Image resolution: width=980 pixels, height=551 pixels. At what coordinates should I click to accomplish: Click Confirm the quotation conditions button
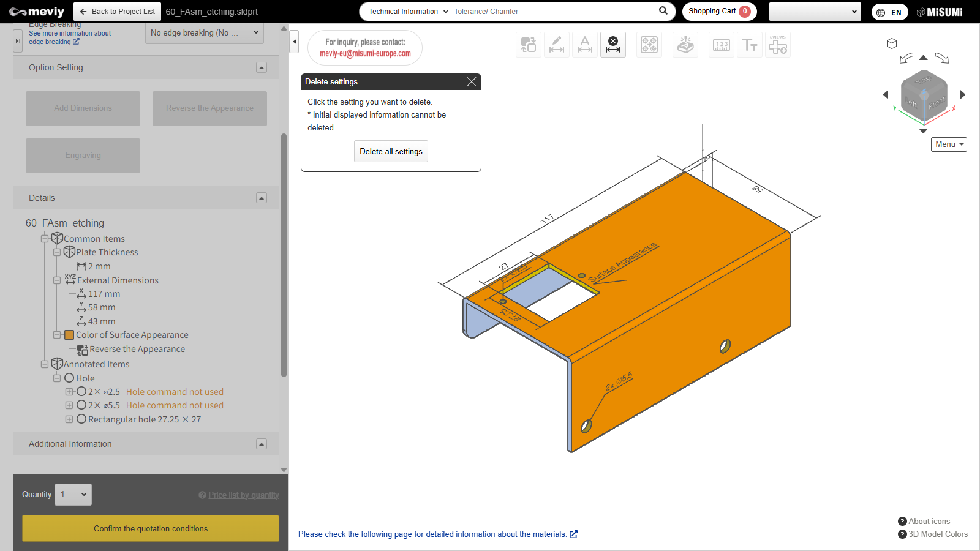coord(151,528)
